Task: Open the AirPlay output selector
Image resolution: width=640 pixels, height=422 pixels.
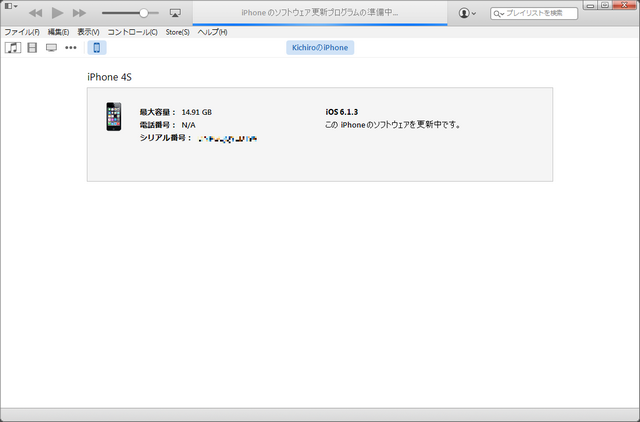Action: [x=175, y=13]
